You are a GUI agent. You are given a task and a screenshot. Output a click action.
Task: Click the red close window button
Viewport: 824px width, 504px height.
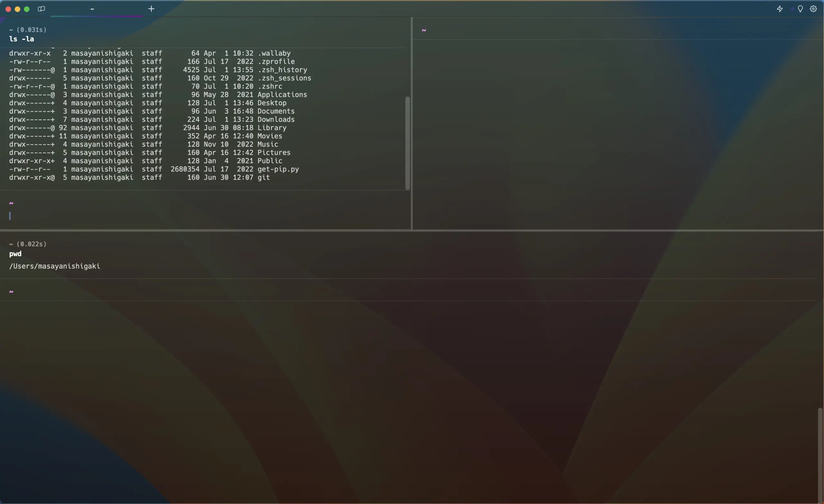click(8, 9)
